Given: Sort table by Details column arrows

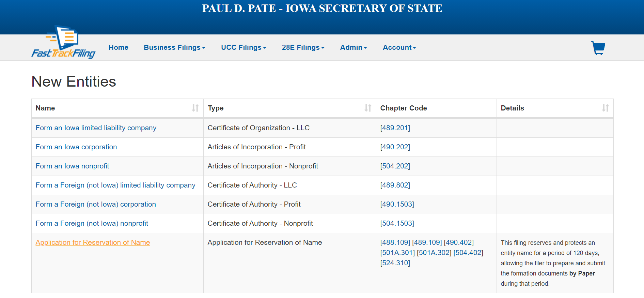Looking at the screenshot, I should click(x=605, y=108).
